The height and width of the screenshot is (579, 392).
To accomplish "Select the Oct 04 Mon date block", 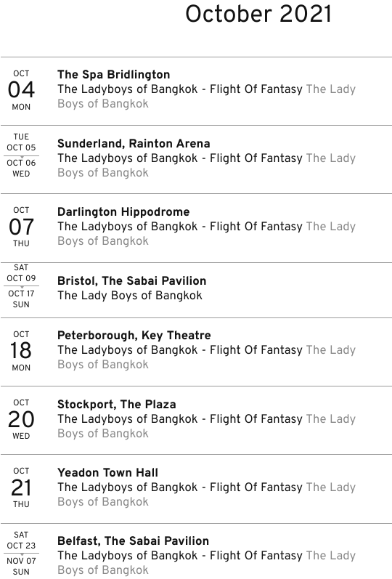I will click(21, 90).
